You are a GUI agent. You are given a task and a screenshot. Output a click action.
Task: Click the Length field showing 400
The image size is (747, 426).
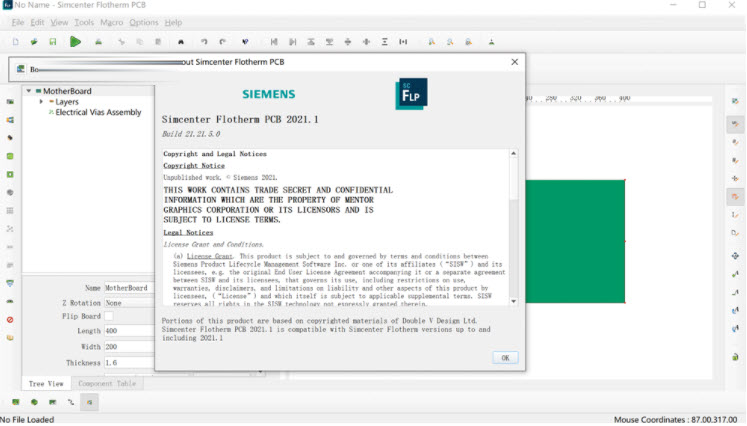coord(130,331)
